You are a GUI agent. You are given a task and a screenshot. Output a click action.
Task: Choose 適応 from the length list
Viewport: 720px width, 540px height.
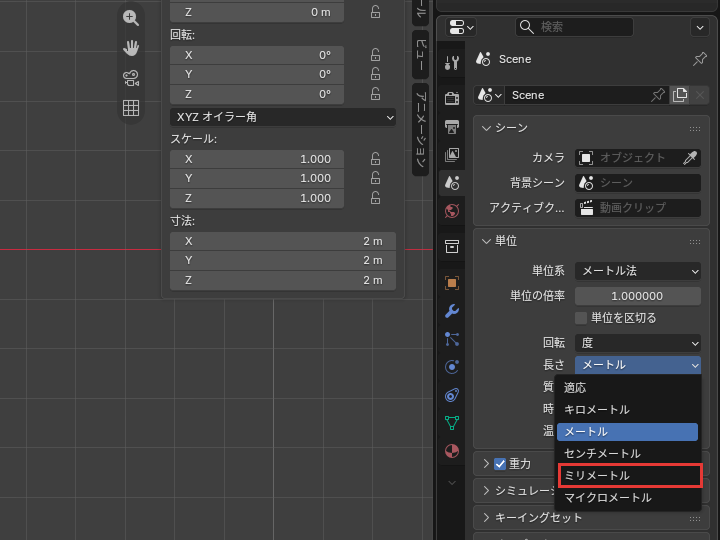627,388
